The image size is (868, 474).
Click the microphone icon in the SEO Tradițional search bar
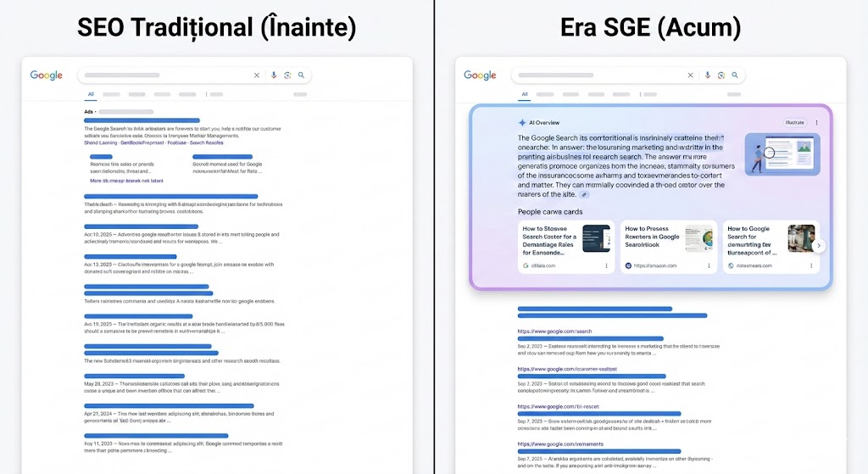coord(274,75)
